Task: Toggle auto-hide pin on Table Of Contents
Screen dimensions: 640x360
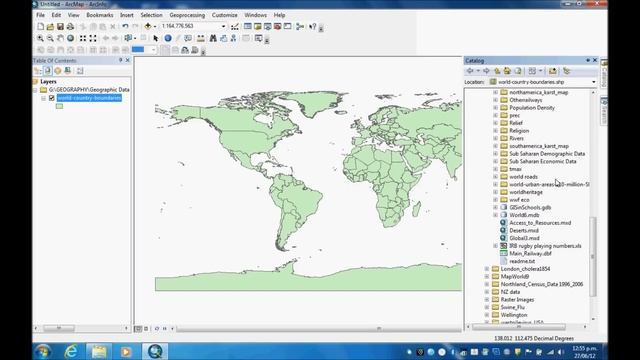Action: [120, 60]
